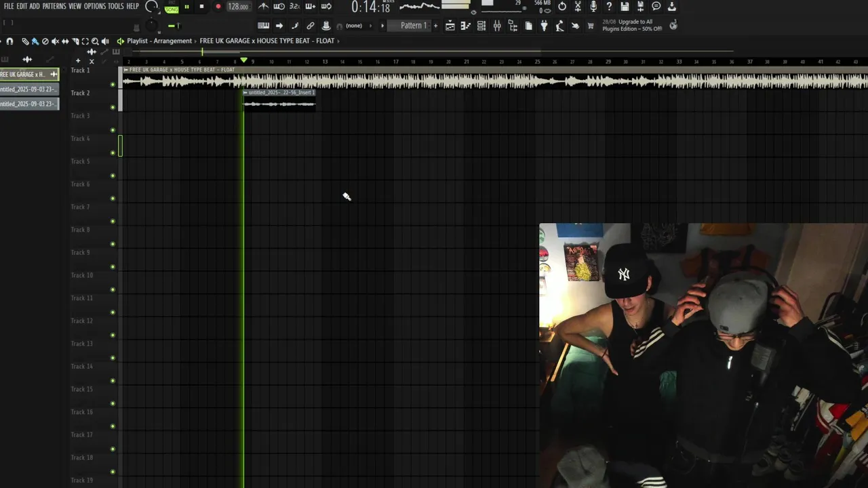Click the green playhead marker on timeline
This screenshot has height=488, width=868.
pos(243,61)
